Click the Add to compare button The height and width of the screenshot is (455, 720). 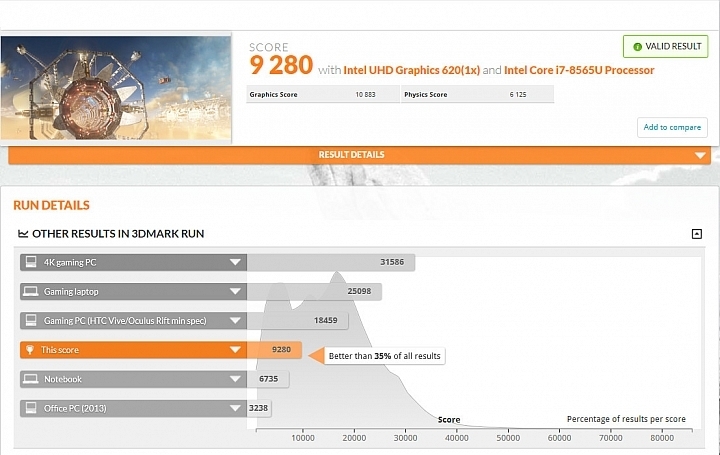point(672,127)
